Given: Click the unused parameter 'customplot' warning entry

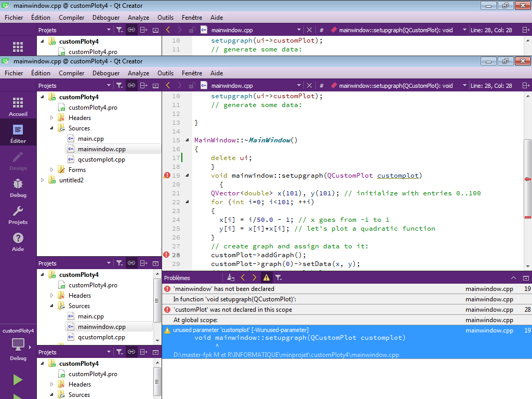Looking at the screenshot, I should [x=241, y=330].
